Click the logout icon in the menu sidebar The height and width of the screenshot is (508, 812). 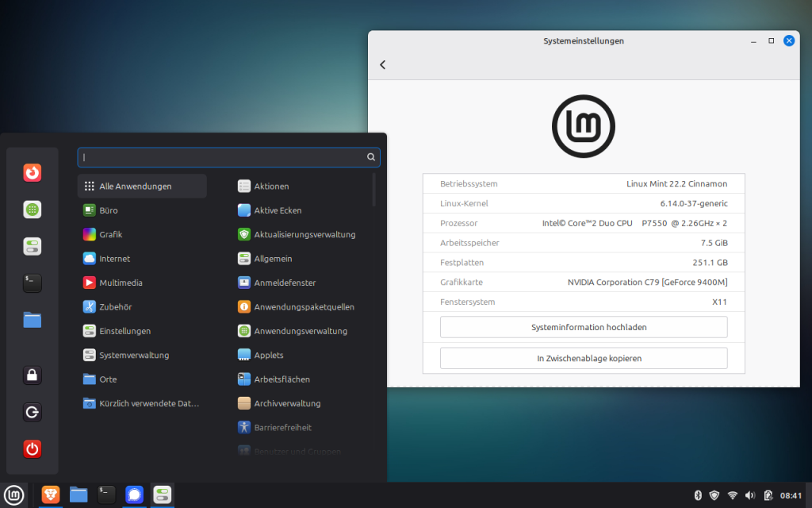(x=32, y=413)
